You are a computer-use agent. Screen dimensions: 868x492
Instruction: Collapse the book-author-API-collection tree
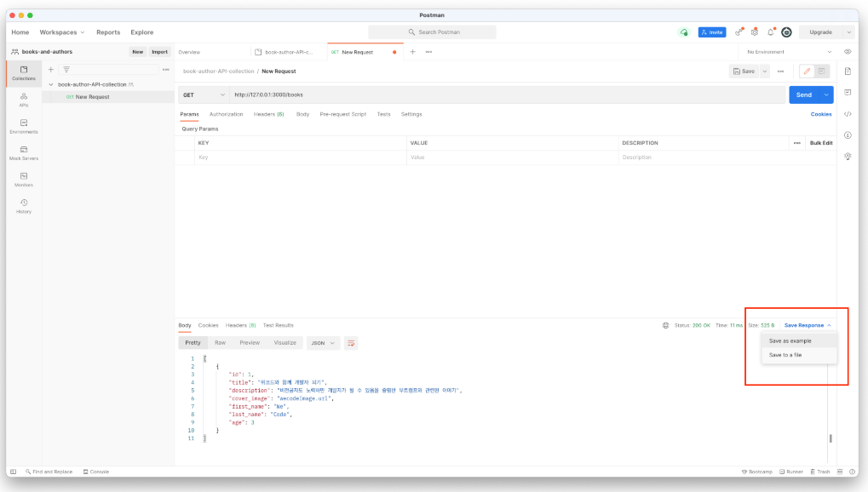51,84
